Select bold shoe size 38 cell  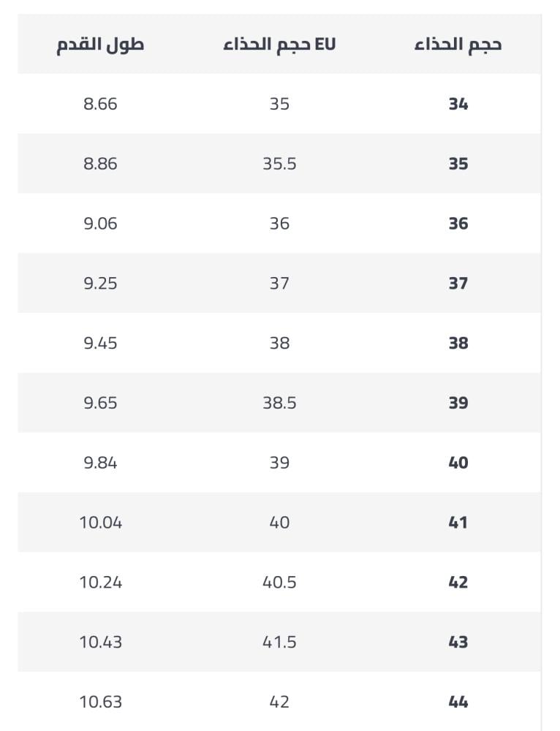(x=458, y=343)
